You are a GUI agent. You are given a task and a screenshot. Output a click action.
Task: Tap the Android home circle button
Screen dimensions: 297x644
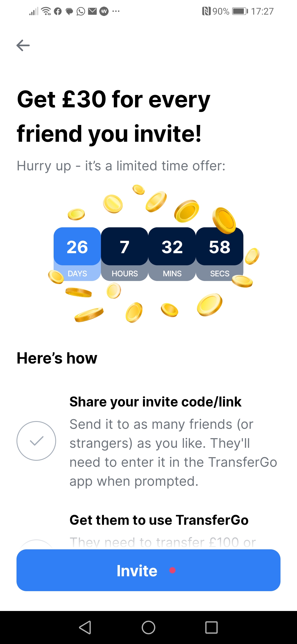148,627
